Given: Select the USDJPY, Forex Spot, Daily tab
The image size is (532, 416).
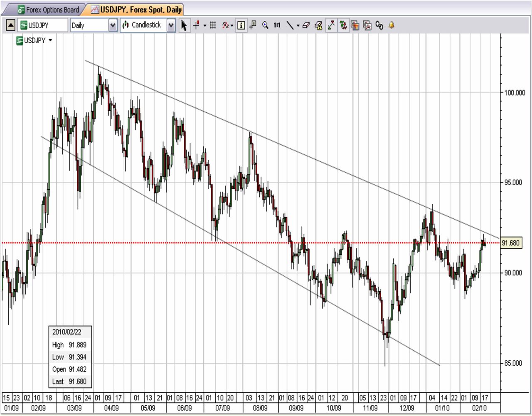Looking at the screenshot, I should click(136, 10).
